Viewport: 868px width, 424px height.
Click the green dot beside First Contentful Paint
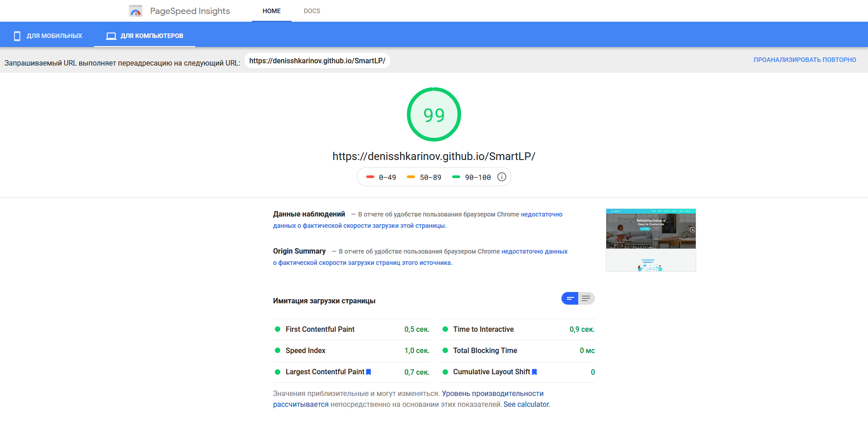click(x=278, y=329)
